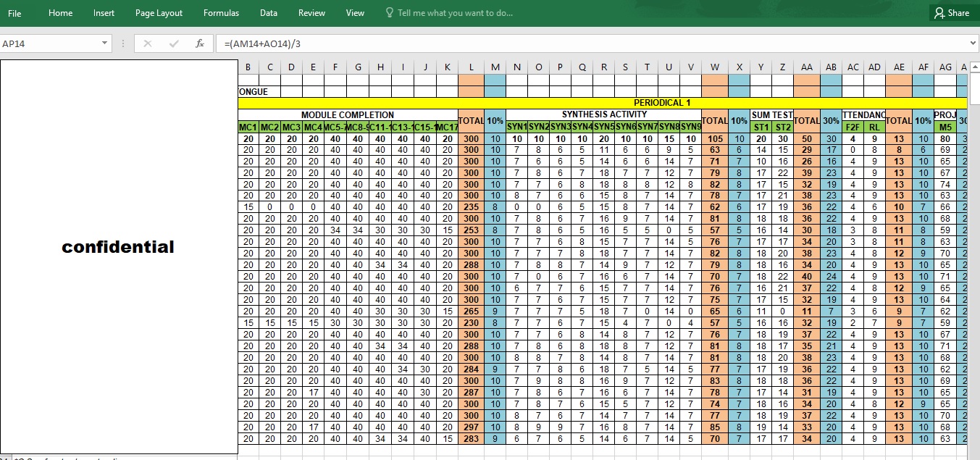
Task: Select column AE header
Action: click(899, 67)
